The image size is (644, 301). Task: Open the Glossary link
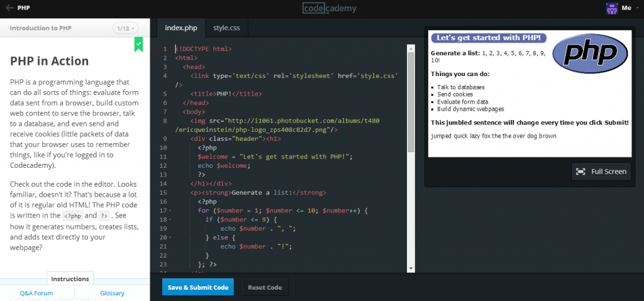112,293
